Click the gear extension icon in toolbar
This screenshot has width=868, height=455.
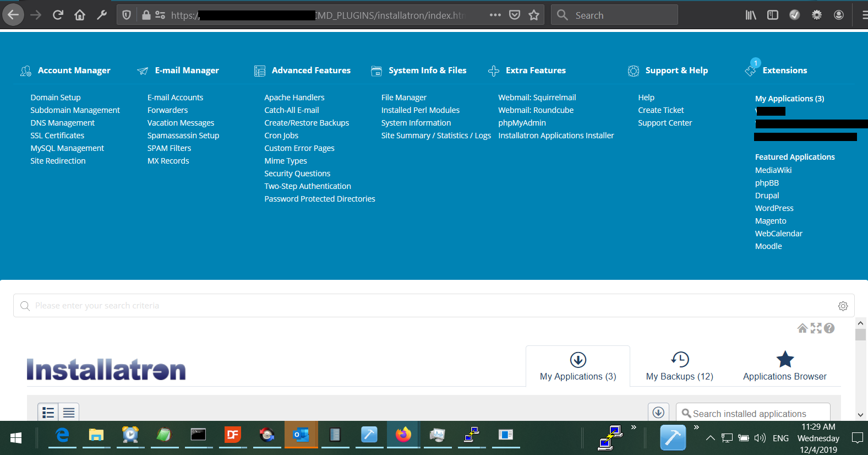tap(817, 15)
